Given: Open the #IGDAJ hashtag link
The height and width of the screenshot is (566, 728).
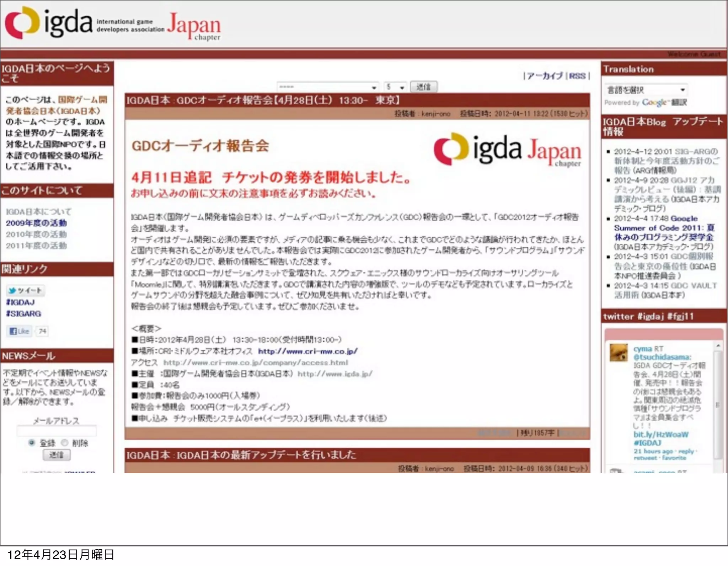Looking at the screenshot, I should 20,302.
